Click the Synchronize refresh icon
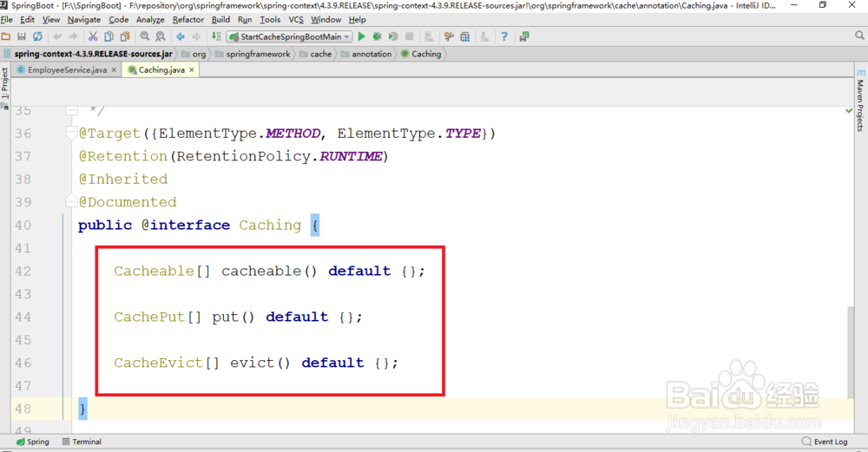 [37, 36]
